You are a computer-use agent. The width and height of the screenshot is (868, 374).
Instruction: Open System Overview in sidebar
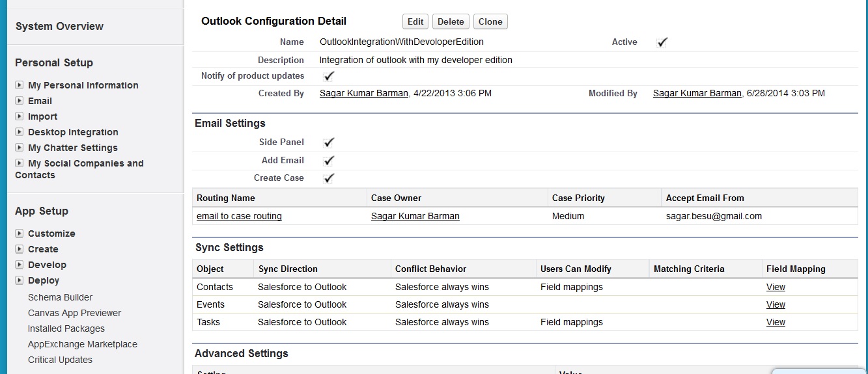point(59,26)
